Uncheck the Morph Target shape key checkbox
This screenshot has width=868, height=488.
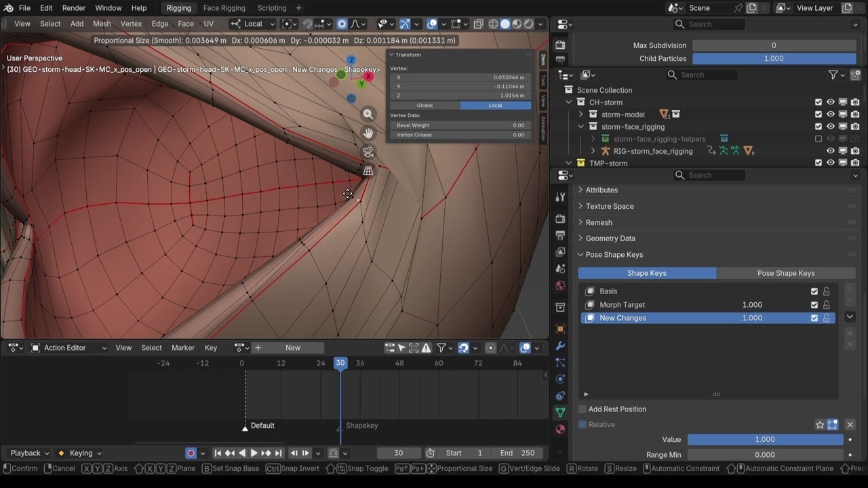tap(814, 305)
